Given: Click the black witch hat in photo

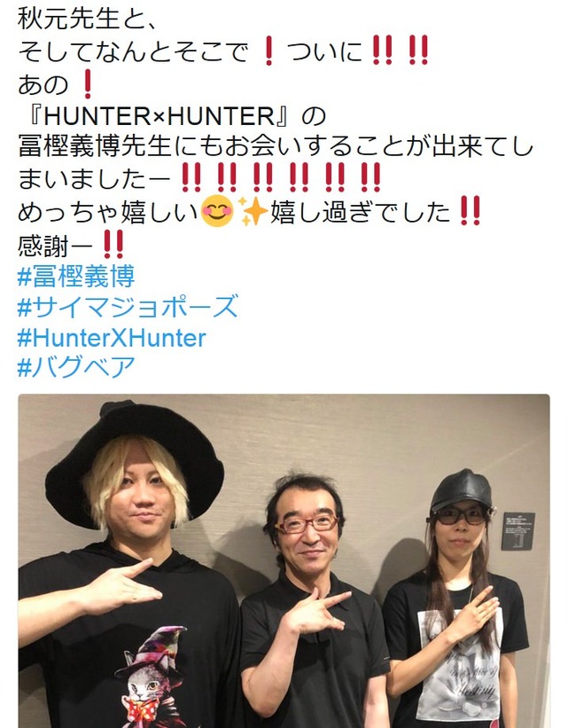Looking at the screenshot, I should click(135, 463).
